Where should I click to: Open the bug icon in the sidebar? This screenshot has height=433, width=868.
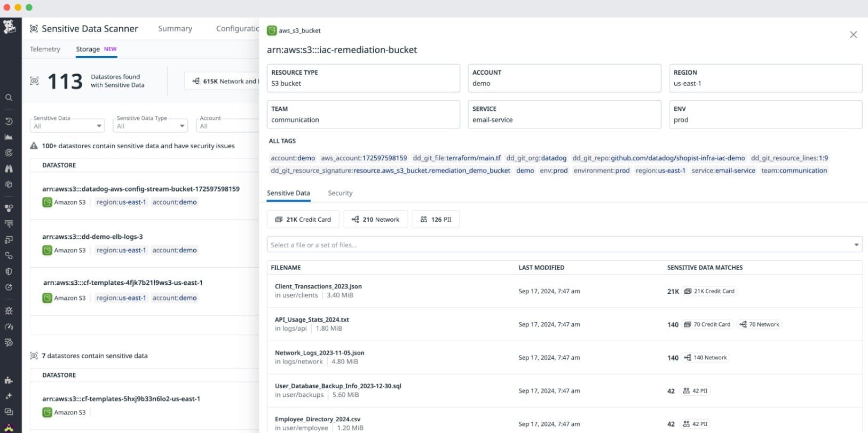tap(9, 311)
